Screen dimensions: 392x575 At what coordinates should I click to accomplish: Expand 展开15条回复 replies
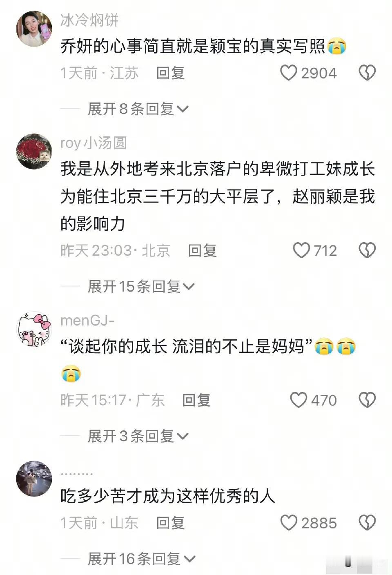[x=141, y=287]
